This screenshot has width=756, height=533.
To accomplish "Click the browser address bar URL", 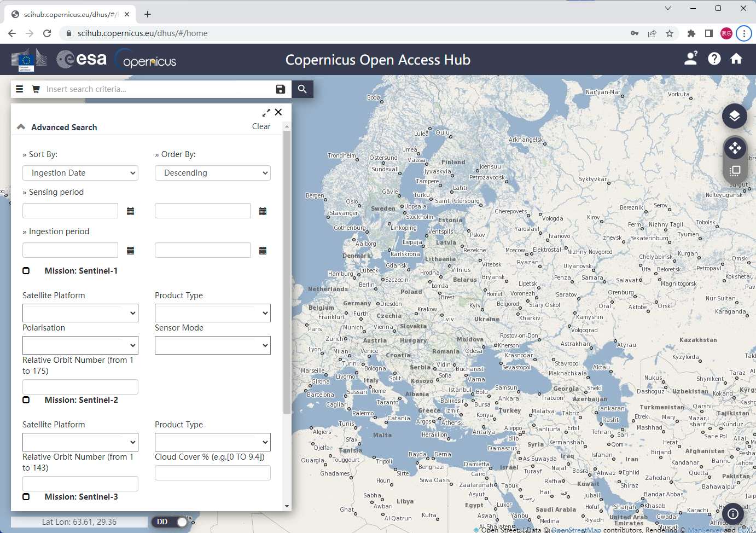I will [142, 33].
